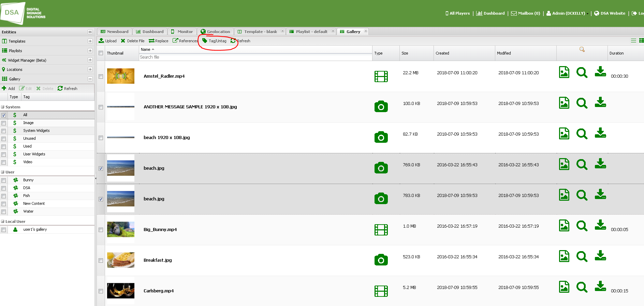The image size is (644, 306).
Task: Click the orange search magnifier in column header
Action: click(582, 50)
